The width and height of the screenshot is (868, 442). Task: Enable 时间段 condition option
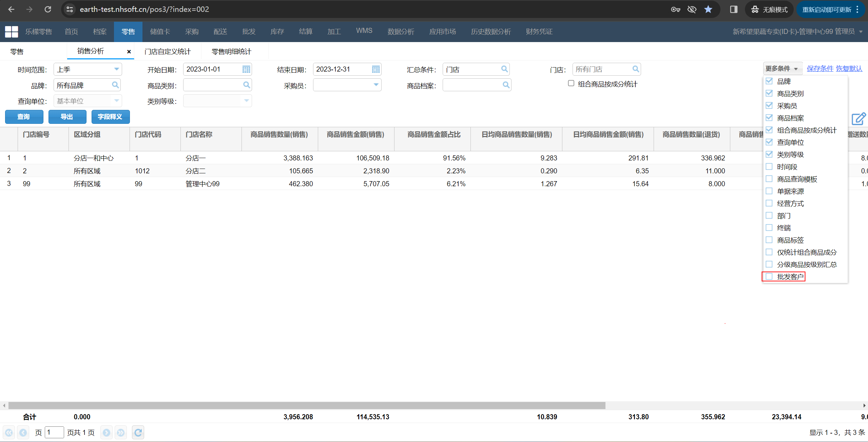[769, 167]
